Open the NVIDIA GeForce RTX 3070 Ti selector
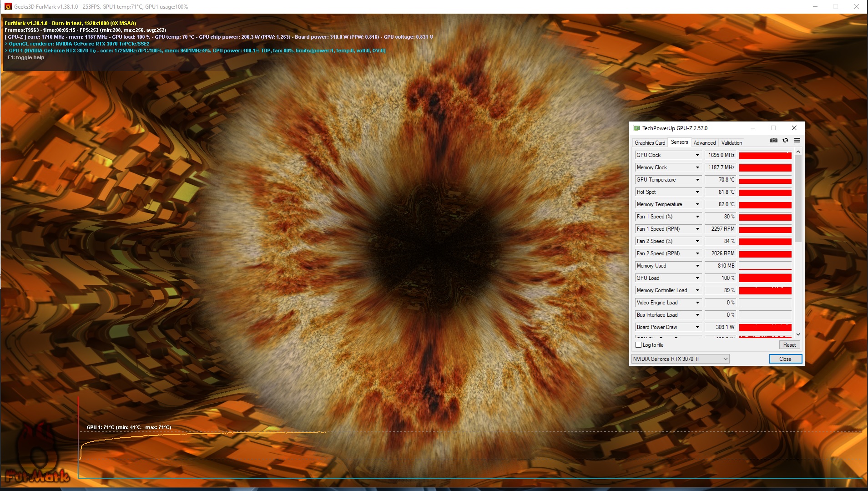 coord(680,359)
